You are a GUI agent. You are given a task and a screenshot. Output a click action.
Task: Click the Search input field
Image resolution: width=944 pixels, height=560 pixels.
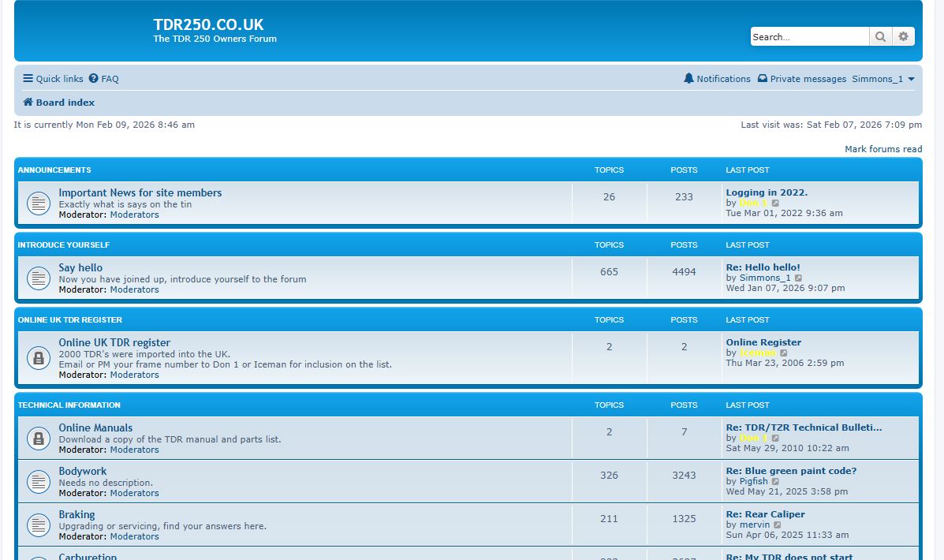point(809,37)
